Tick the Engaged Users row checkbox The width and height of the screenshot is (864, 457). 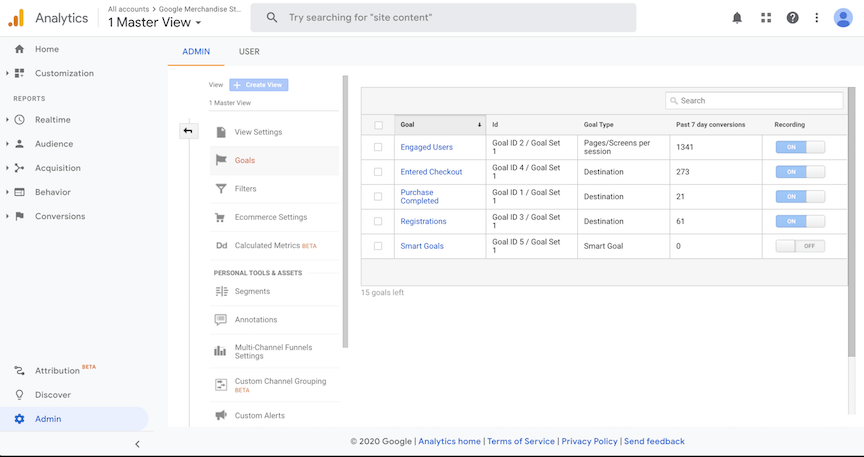point(378,147)
